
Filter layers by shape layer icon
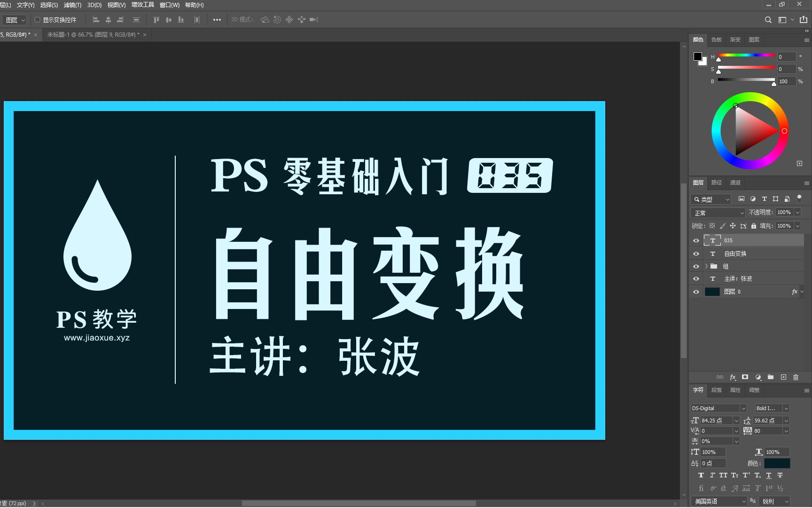coord(775,199)
